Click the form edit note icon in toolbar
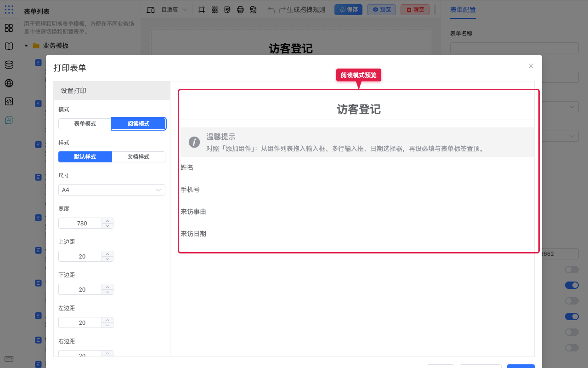The width and height of the screenshot is (588, 368). (x=227, y=10)
